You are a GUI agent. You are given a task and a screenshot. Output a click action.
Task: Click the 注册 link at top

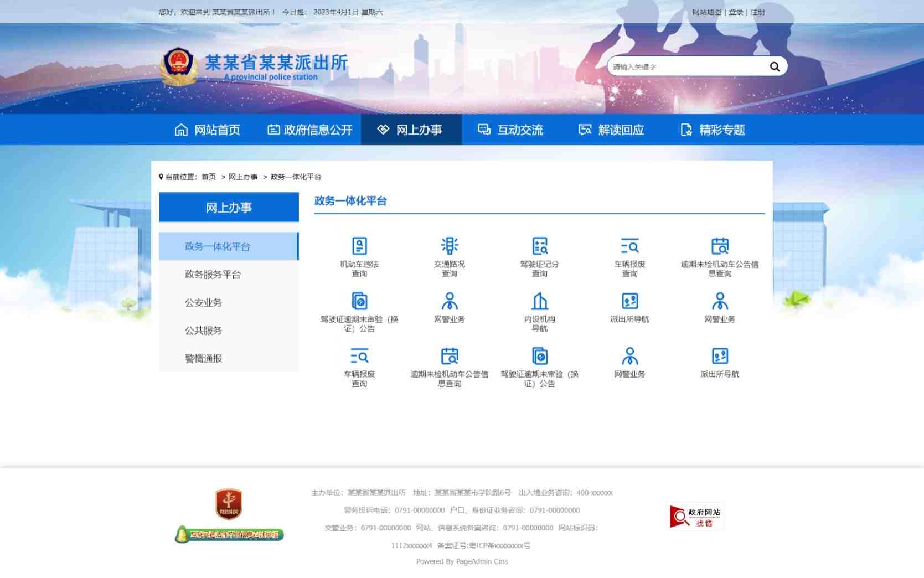click(757, 12)
